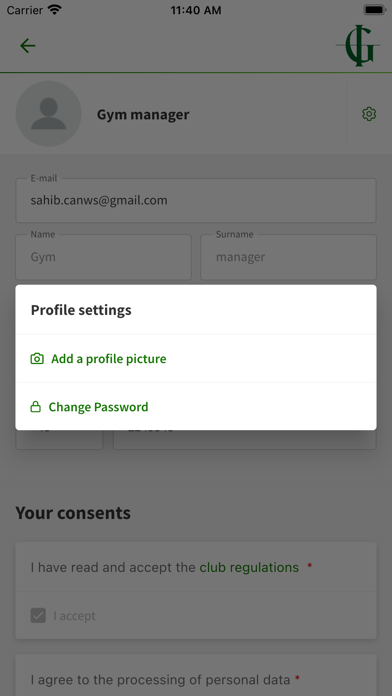
Task: Open the CG club logo
Action: 358,46
